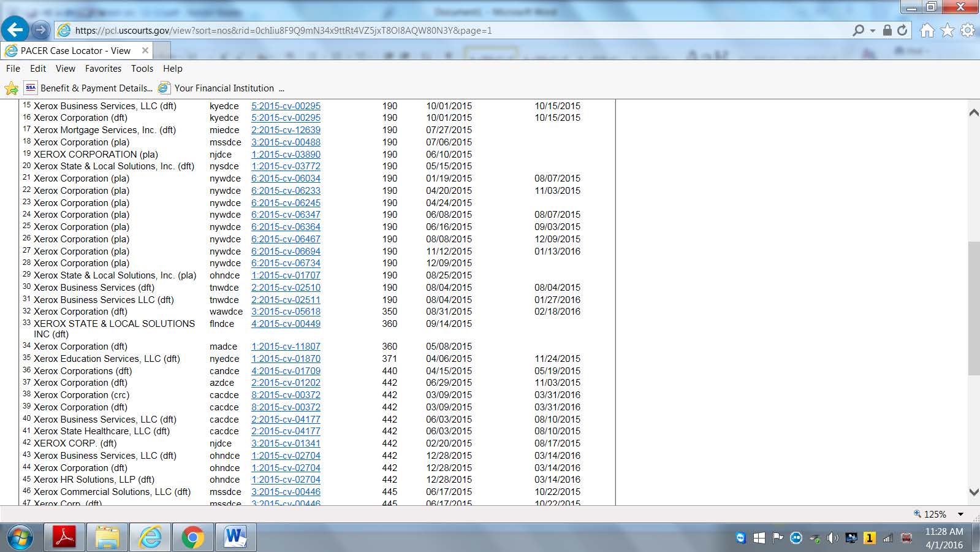The image size is (980, 552).
Task: Select text 'Xerox Education Services, LLC (dft)'
Action: tap(107, 359)
